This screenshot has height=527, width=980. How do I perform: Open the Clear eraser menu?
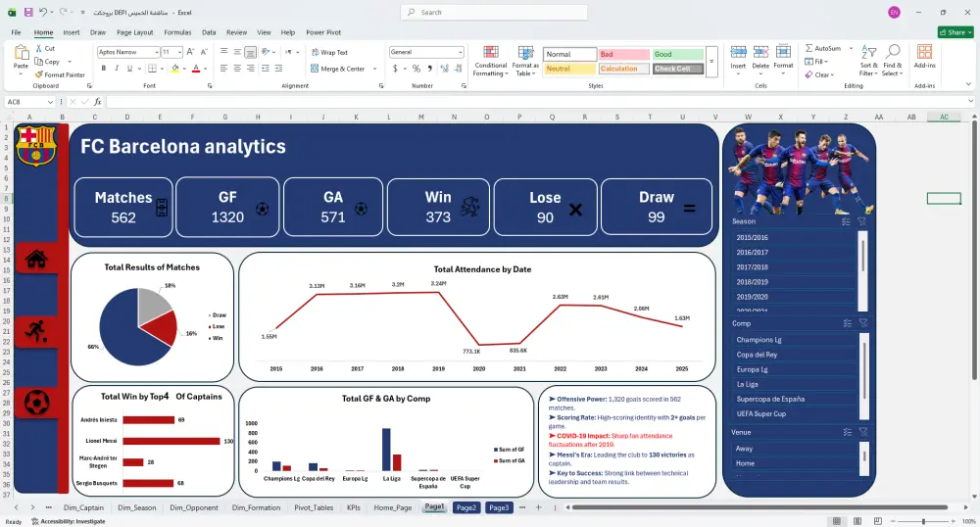[819, 74]
